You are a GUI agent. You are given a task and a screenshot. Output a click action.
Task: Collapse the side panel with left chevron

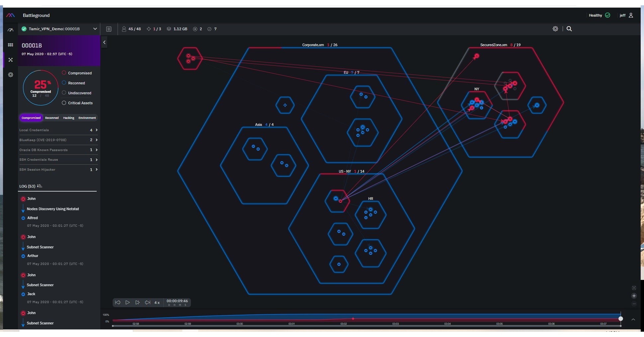click(104, 42)
